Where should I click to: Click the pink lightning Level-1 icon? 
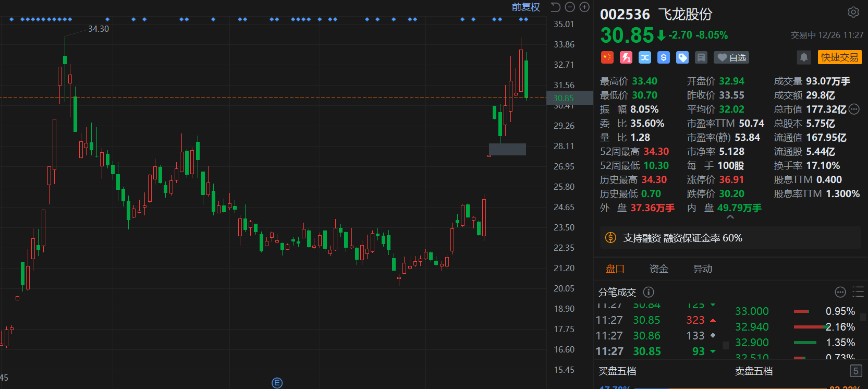[626, 57]
